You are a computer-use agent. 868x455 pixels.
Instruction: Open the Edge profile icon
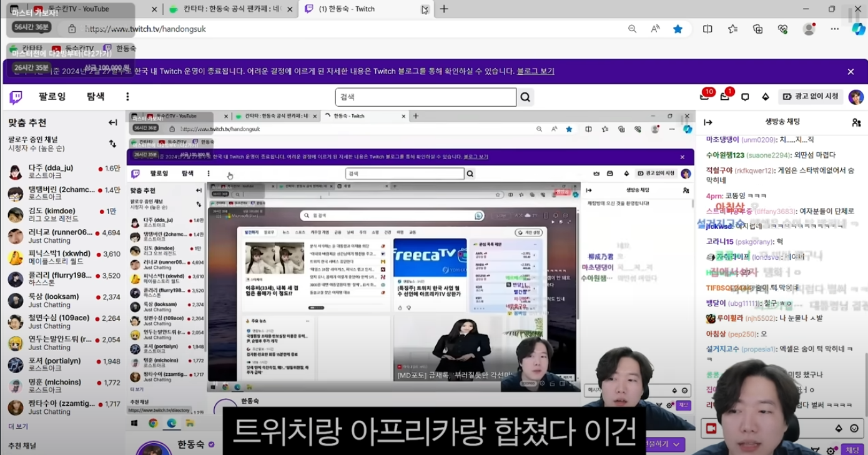(x=809, y=29)
